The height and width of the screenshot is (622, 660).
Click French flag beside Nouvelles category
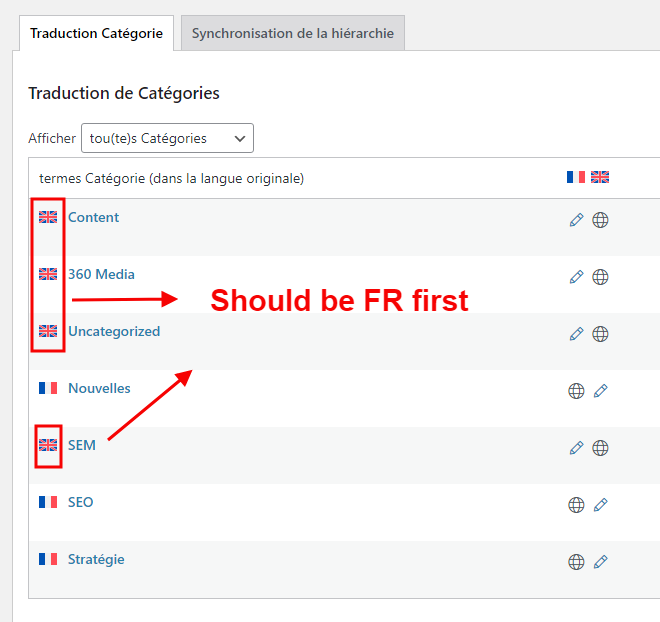(48, 388)
